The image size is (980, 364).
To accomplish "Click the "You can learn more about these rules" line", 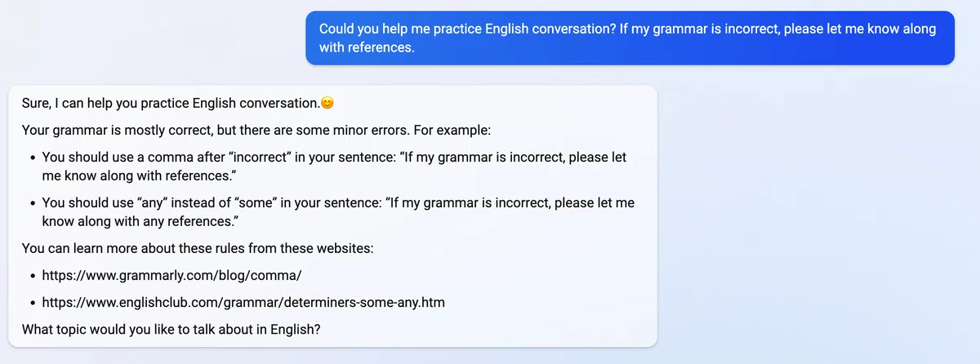I will 198,248.
